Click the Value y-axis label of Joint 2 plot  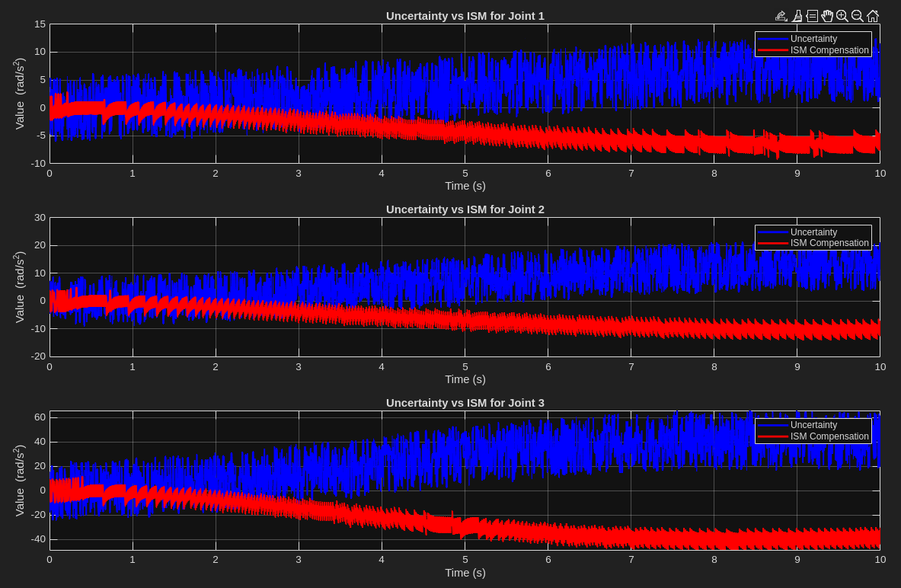click(x=20, y=287)
